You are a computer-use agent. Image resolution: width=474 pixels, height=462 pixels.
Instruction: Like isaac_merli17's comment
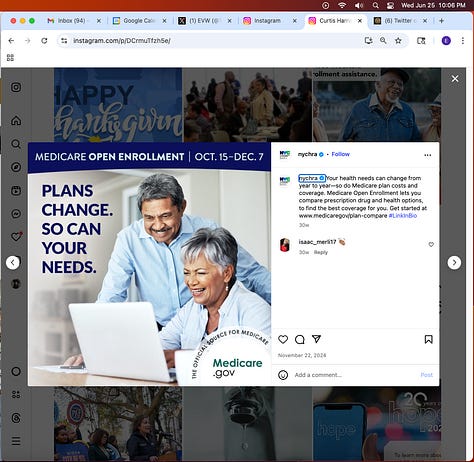pyautogui.click(x=431, y=244)
